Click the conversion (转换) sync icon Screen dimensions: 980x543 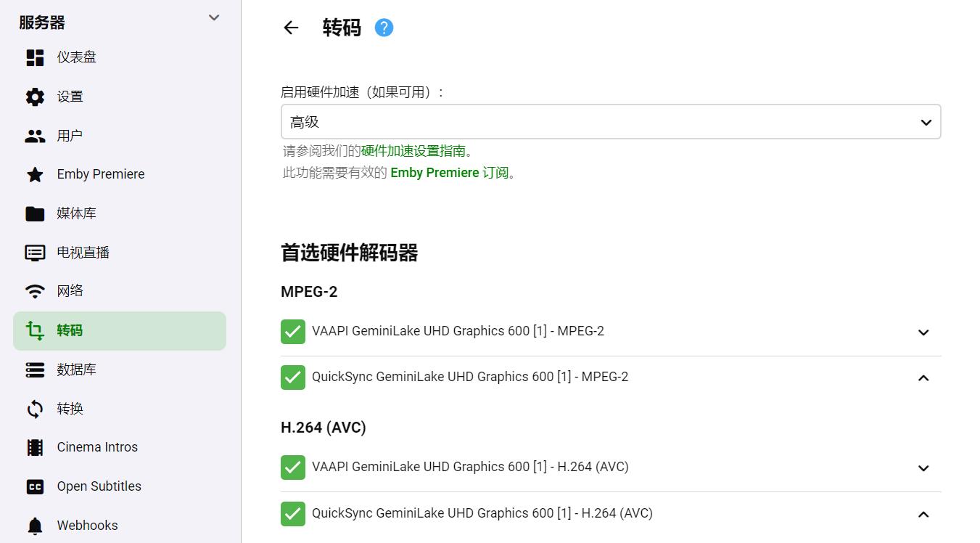(35, 409)
